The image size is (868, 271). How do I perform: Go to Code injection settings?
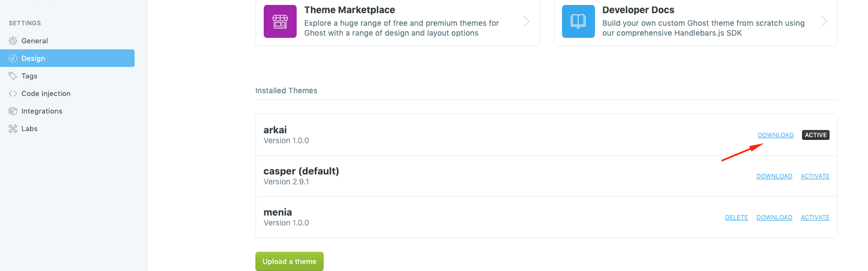tap(46, 94)
